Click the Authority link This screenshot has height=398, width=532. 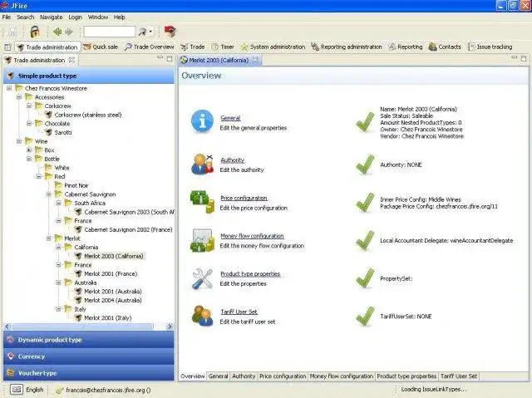click(x=233, y=160)
